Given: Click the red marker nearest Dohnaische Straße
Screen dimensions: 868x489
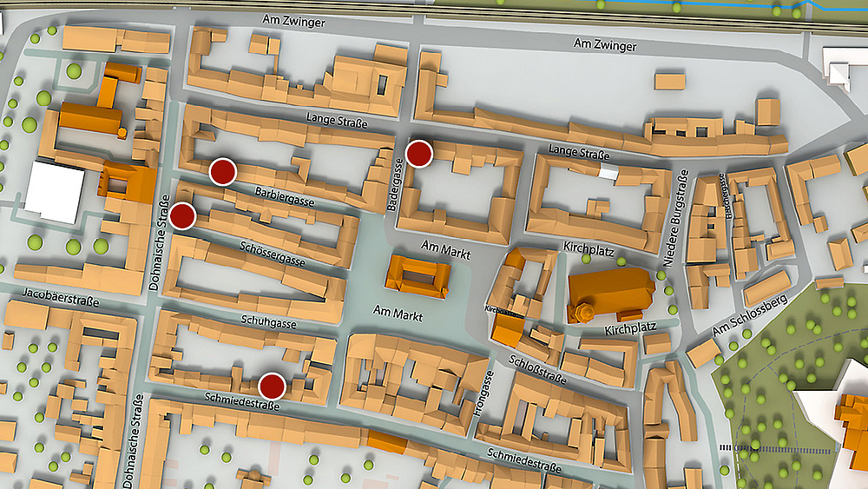Looking at the screenshot, I should pyautogui.click(x=182, y=215).
